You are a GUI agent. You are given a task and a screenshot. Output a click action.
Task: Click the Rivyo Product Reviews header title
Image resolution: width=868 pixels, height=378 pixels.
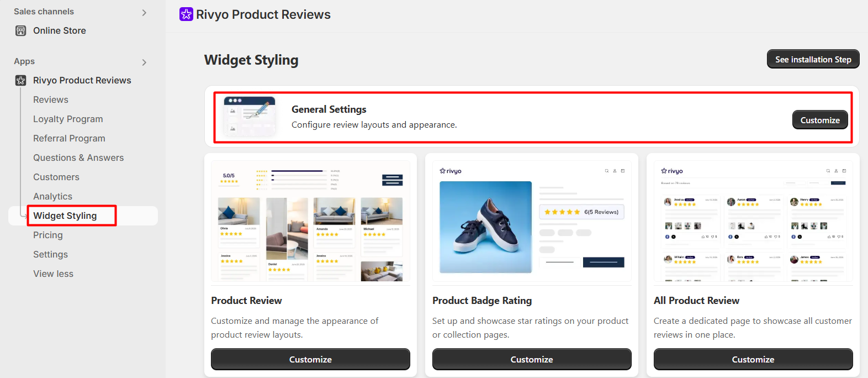pos(263,14)
